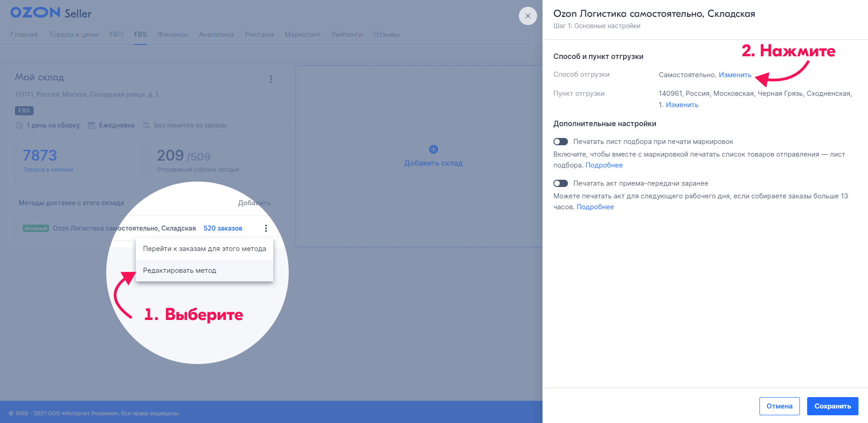Open delivery method three-dot options menu
The image size is (868, 423).
(266, 228)
